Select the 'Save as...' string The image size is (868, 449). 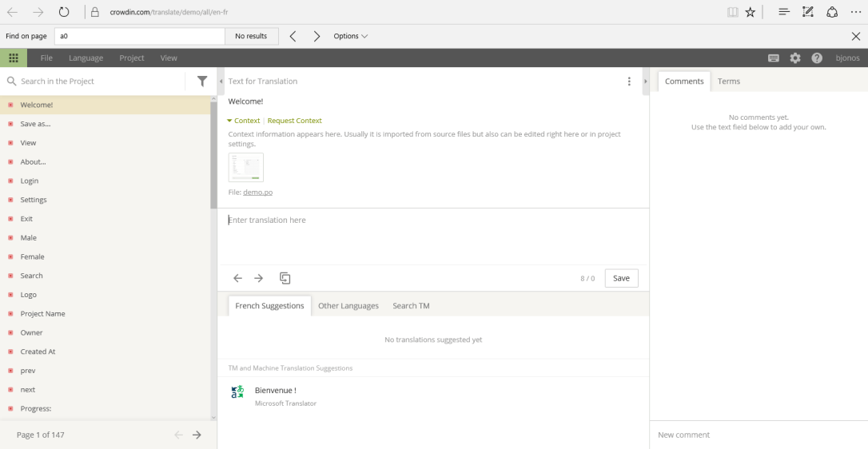(106, 124)
